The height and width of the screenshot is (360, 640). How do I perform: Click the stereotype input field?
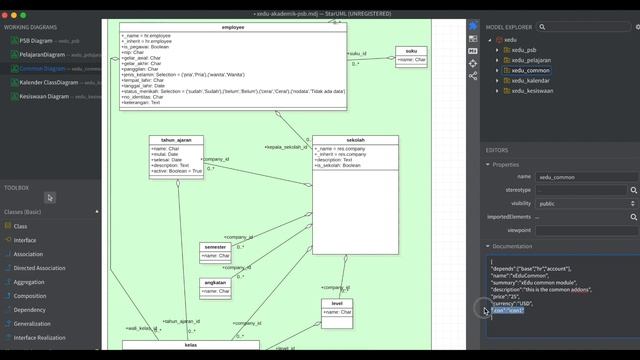pos(581,190)
